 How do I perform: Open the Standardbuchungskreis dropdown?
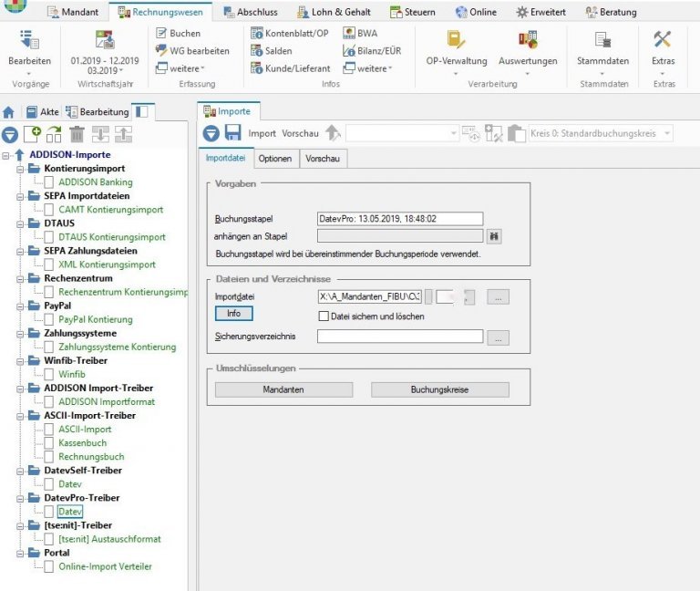coord(667,134)
